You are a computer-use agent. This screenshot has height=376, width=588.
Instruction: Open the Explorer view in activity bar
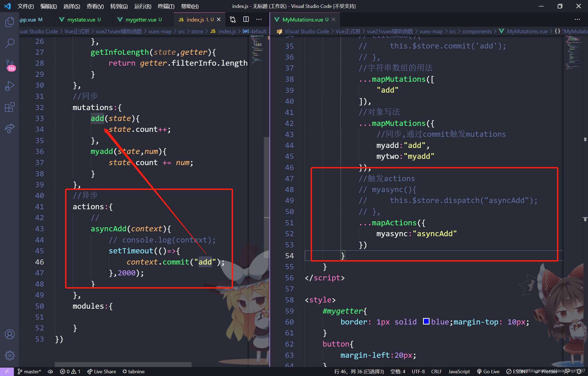10,22
